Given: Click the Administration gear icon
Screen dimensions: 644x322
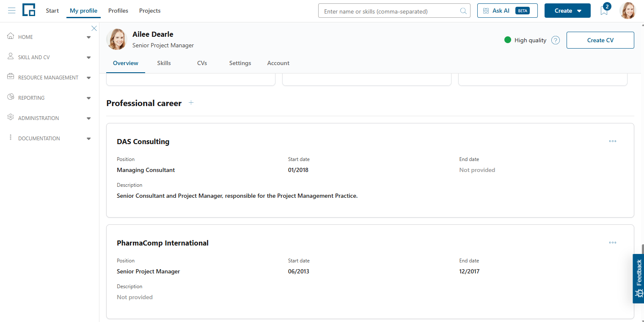Looking at the screenshot, I should (11, 117).
